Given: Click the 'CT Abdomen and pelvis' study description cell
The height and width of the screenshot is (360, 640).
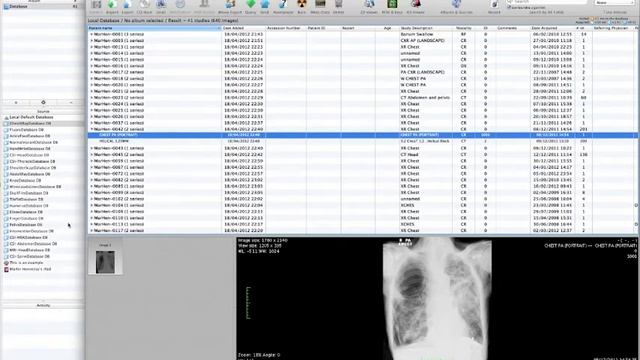Looking at the screenshot, I should coord(425,98).
